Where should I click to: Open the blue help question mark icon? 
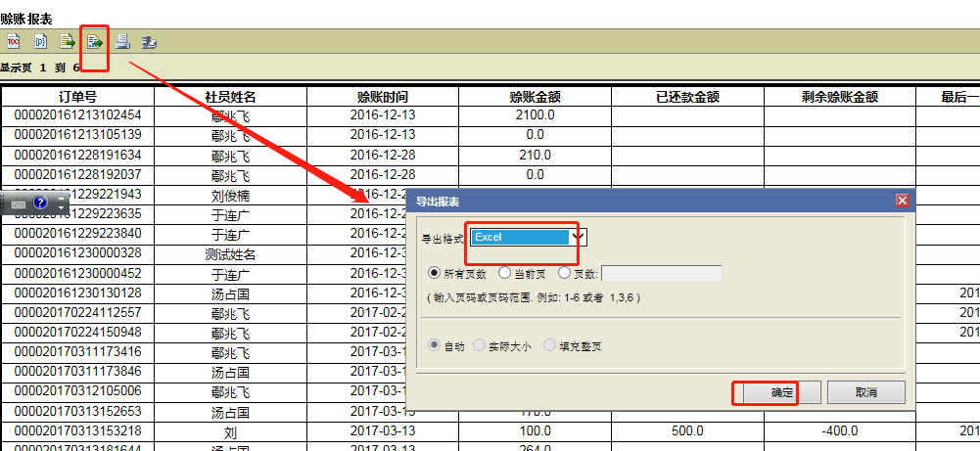(x=40, y=203)
